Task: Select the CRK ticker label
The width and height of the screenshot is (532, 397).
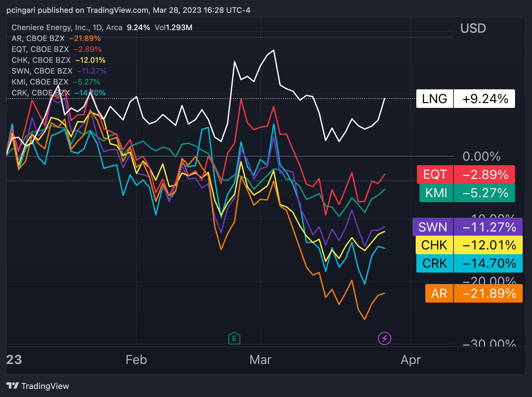Action: (435, 263)
